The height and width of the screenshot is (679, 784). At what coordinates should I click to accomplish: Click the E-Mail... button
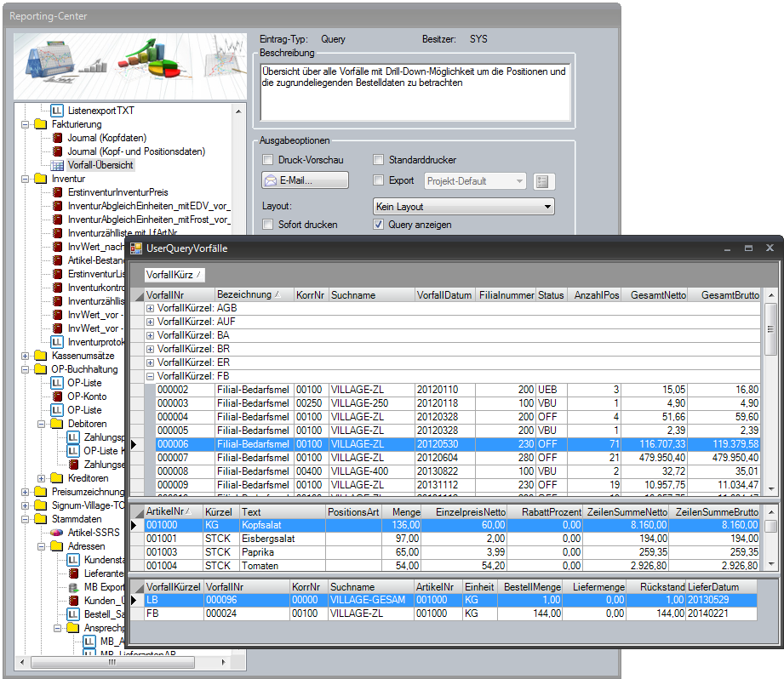pos(305,180)
